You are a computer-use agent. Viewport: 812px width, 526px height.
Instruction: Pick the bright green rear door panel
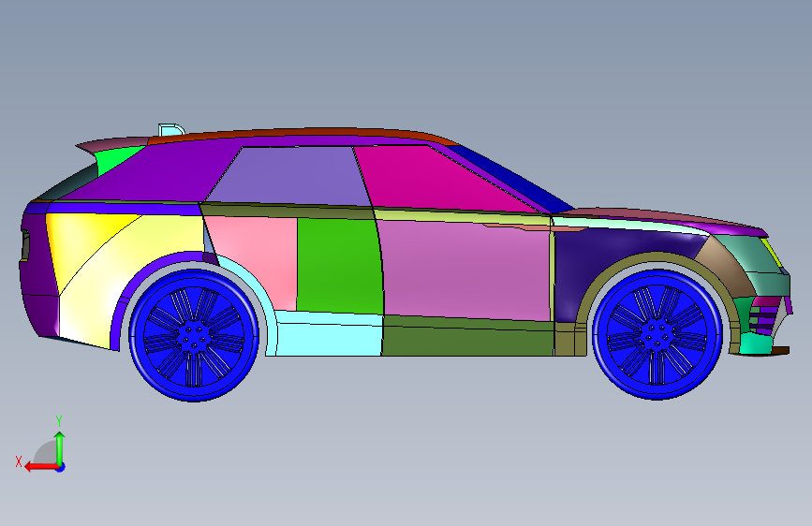pos(339,265)
